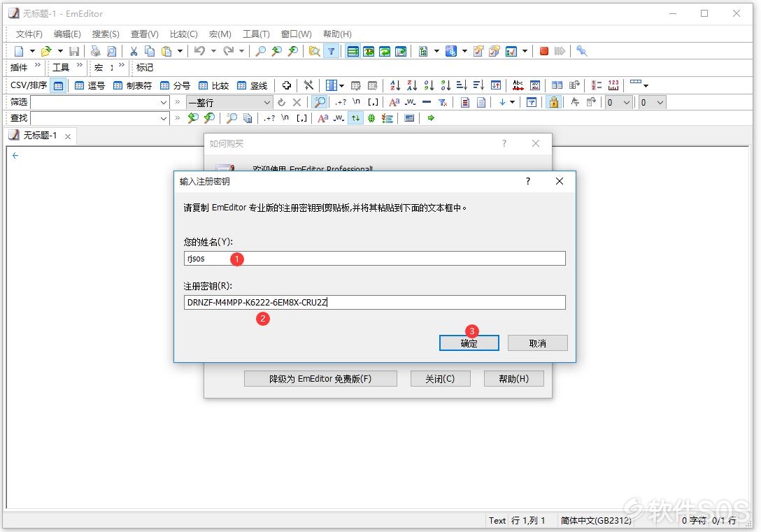This screenshot has width=761, height=532.
Task: Click the ruler 123 icon
Action: click(613, 85)
